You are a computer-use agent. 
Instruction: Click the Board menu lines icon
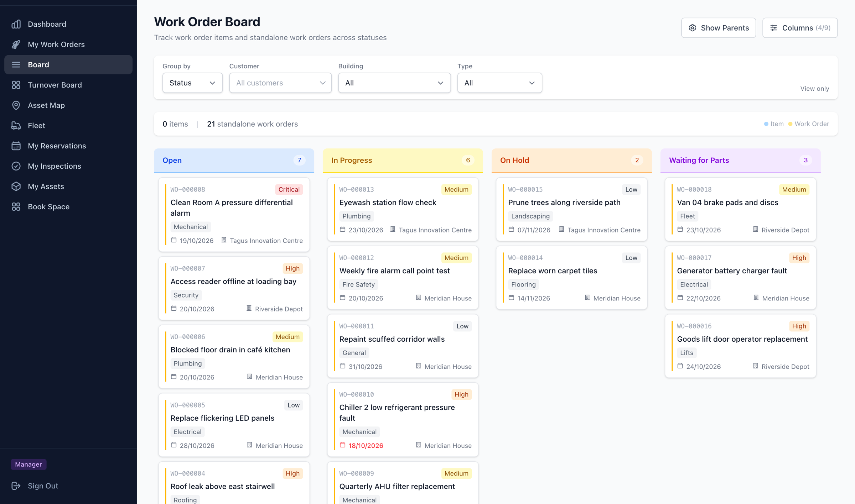point(16,65)
